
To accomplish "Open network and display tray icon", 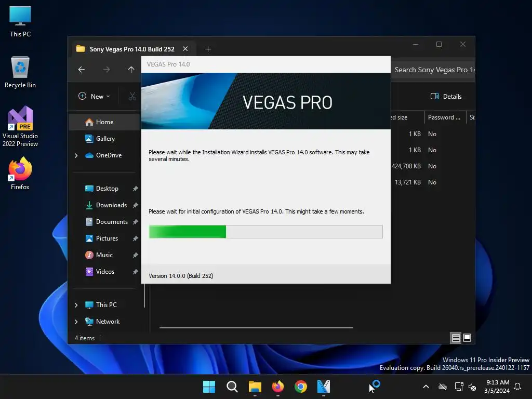I will [459, 387].
